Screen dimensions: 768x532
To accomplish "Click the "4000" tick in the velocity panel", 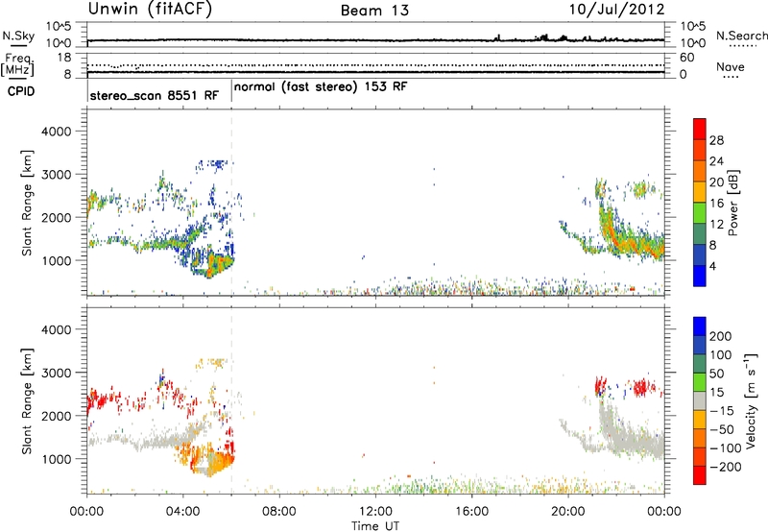I will click(x=56, y=329).
